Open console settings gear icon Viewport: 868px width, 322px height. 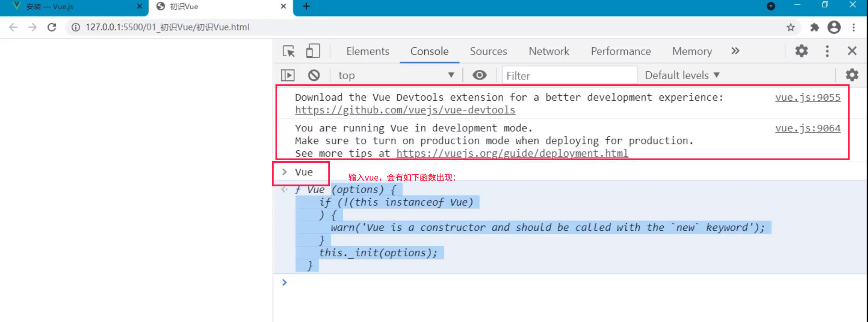852,75
